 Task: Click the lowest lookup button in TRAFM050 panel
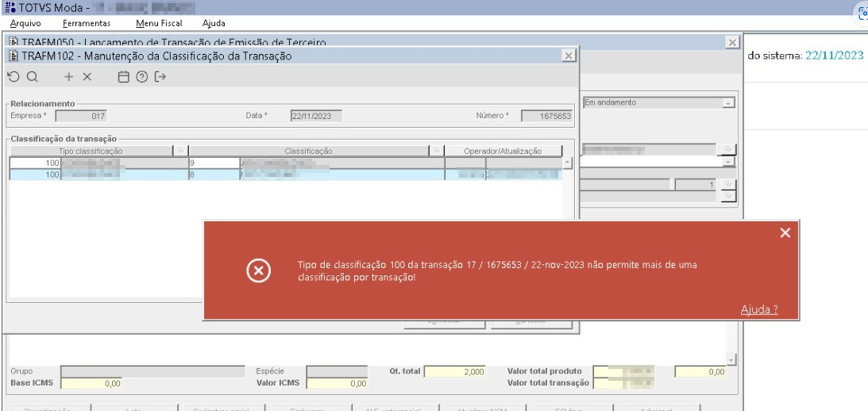729,196
